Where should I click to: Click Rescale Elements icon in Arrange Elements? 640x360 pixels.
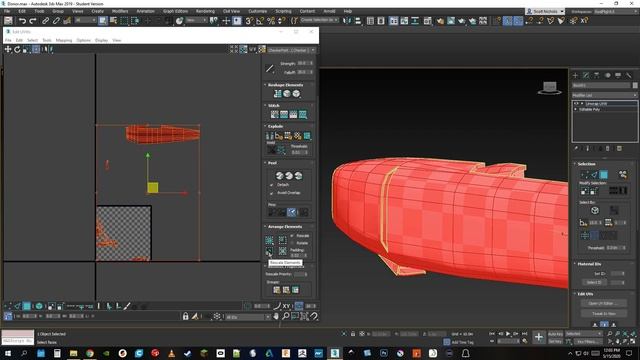tap(269, 251)
